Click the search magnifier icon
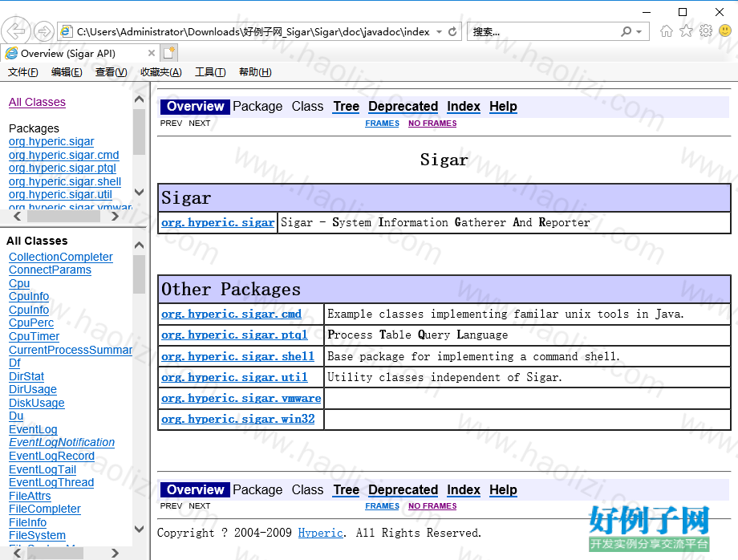This screenshot has width=738, height=560. [626, 31]
